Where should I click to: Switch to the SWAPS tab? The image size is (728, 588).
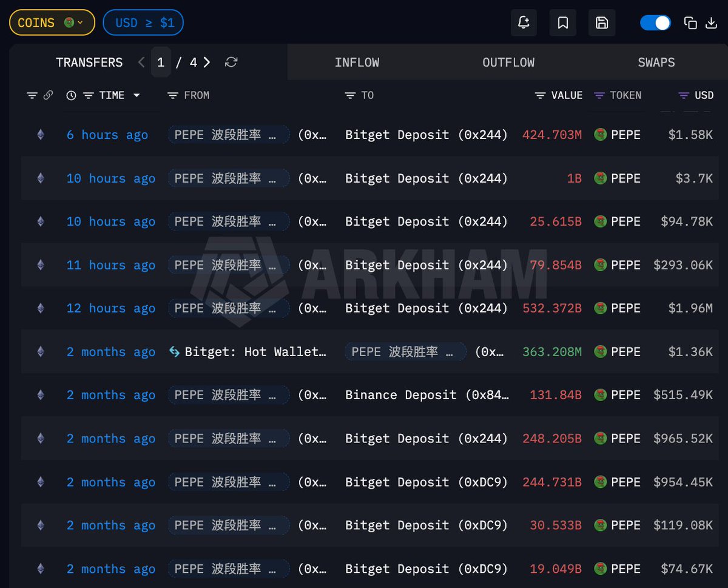pos(656,63)
